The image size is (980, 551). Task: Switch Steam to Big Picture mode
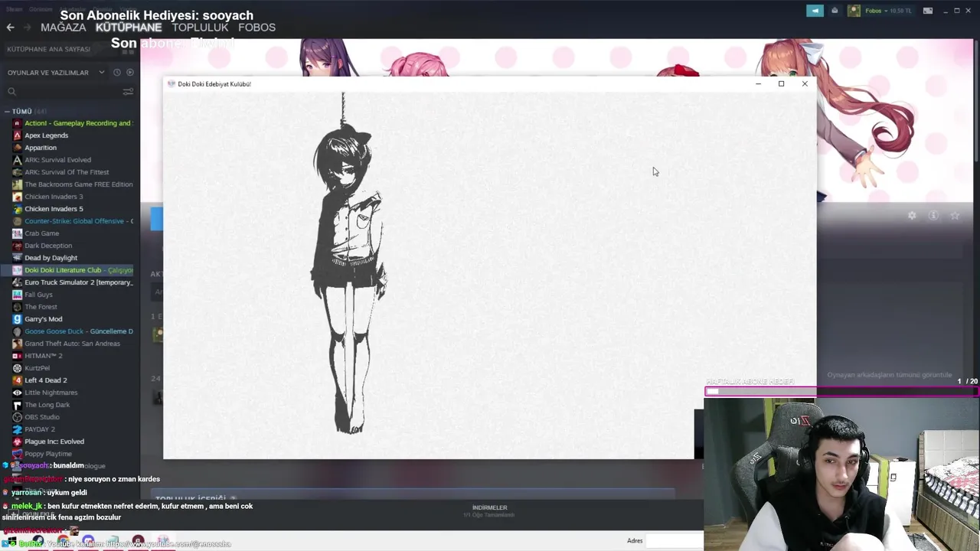pyautogui.click(x=928, y=11)
